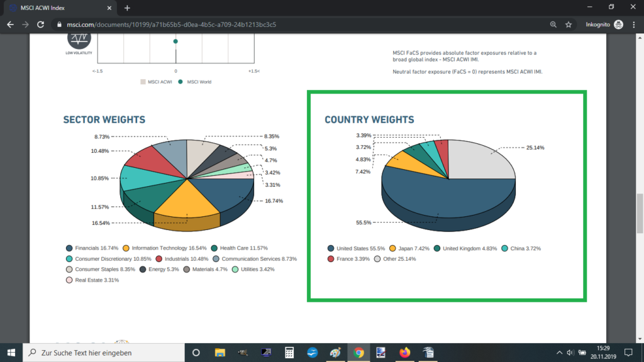Open the Windows Start menu
Image resolution: width=644 pixels, height=362 pixels.
11,353
